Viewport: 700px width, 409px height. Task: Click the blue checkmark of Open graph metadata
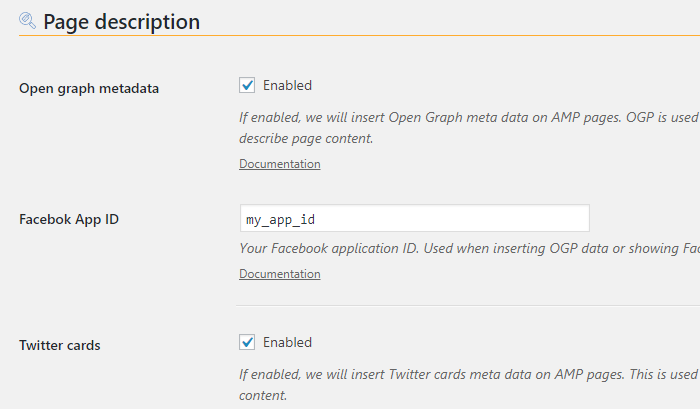(x=247, y=85)
